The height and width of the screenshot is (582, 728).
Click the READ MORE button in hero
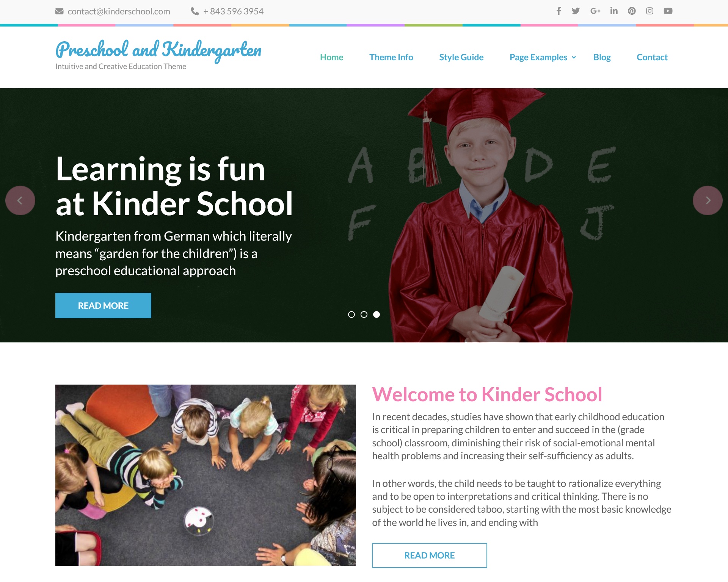coord(103,305)
